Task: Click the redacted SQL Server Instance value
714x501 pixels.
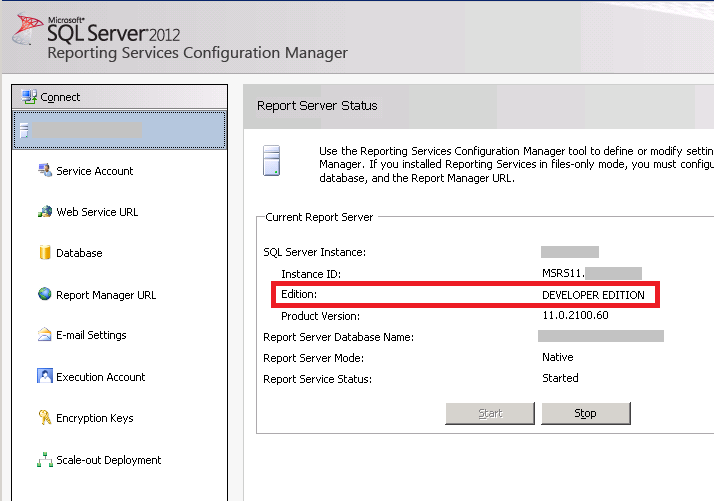Action: click(570, 252)
